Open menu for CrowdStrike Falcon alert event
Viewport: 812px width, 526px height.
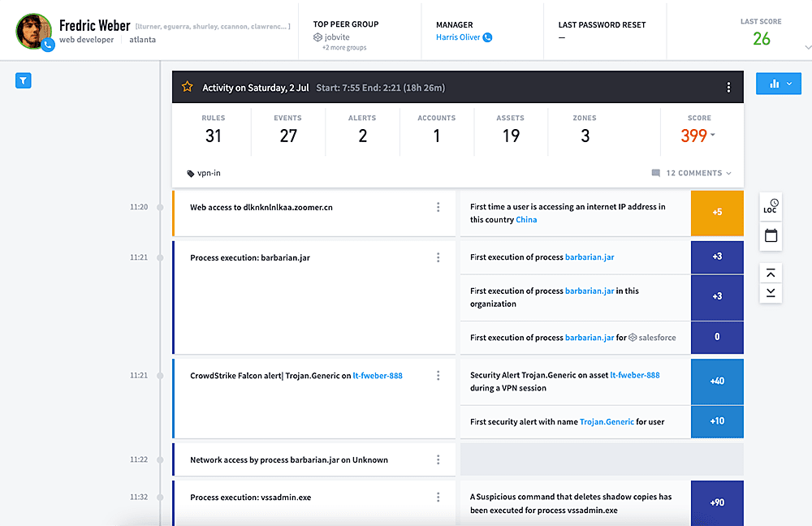point(438,375)
